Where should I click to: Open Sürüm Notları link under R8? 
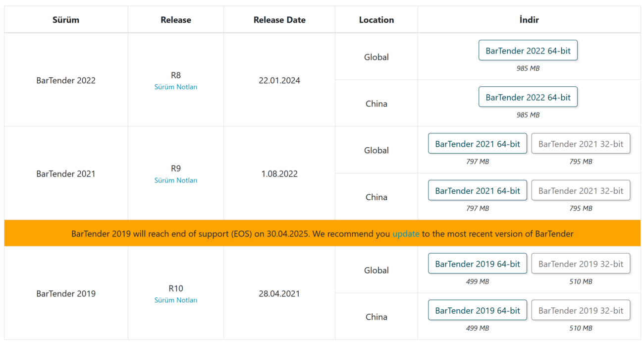(x=176, y=87)
